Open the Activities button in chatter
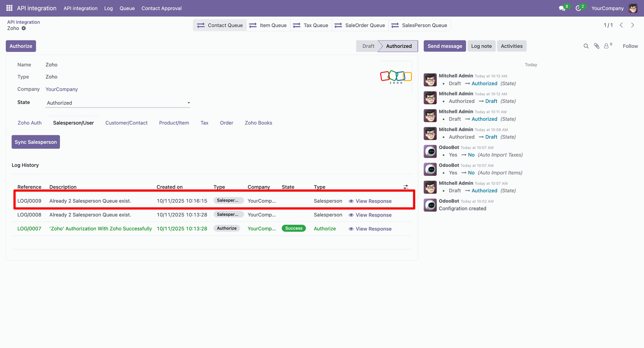 [x=512, y=46]
